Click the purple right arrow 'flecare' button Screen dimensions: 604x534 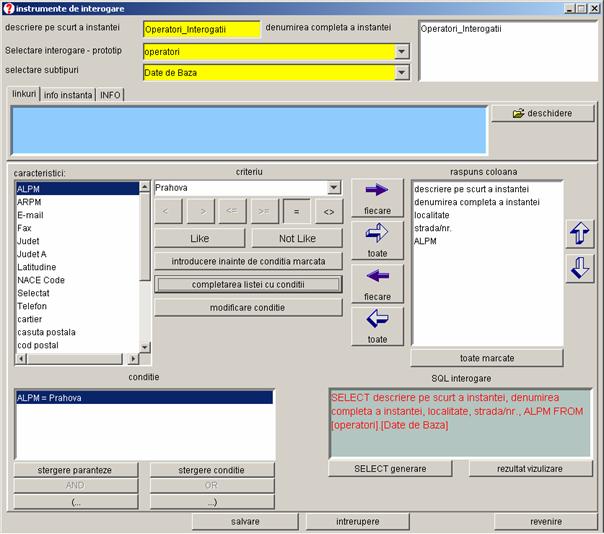point(376,194)
